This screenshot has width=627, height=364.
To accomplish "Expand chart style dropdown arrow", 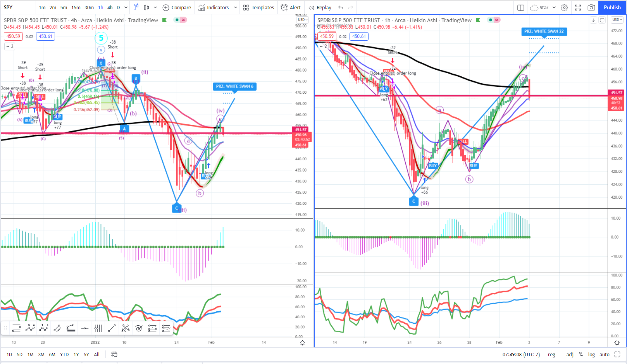I will pyautogui.click(x=155, y=7).
